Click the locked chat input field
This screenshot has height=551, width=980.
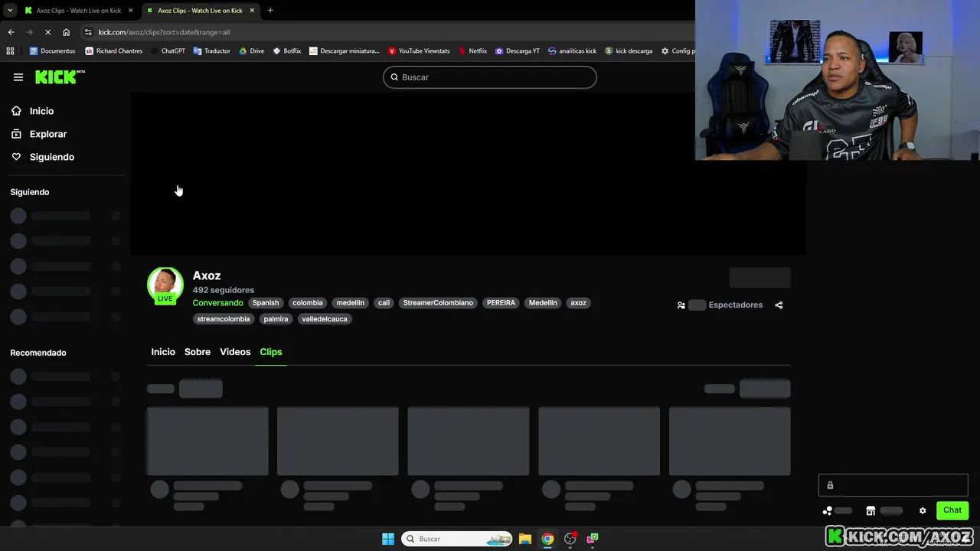point(893,485)
